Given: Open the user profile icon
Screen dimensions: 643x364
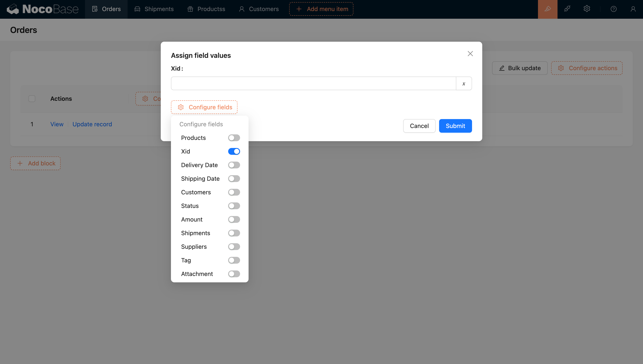Looking at the screenshot, I should [x=633, y=9].
